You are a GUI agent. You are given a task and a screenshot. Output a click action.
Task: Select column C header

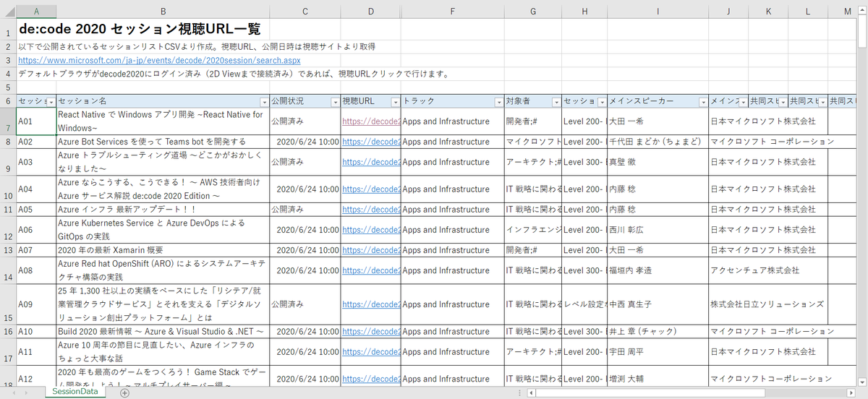click(305, 11)
